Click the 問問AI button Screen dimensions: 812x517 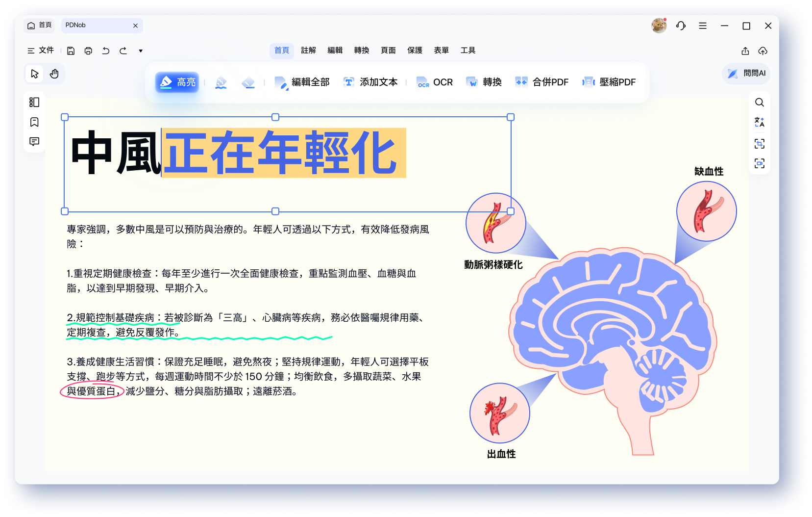745,74
